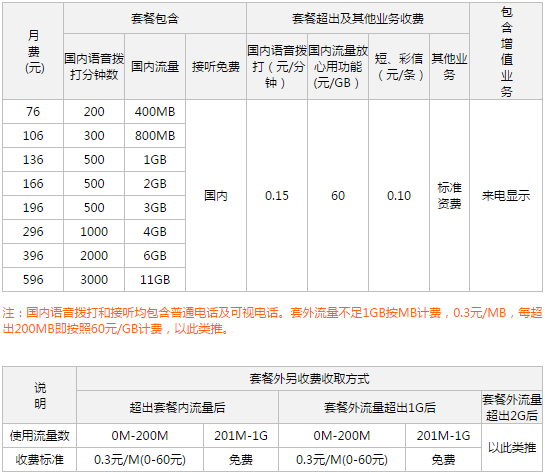Click the 4GB data cell

[x=155, y=231]
